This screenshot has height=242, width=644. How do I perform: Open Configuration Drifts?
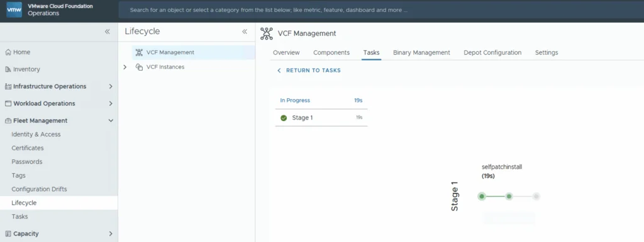39,189
